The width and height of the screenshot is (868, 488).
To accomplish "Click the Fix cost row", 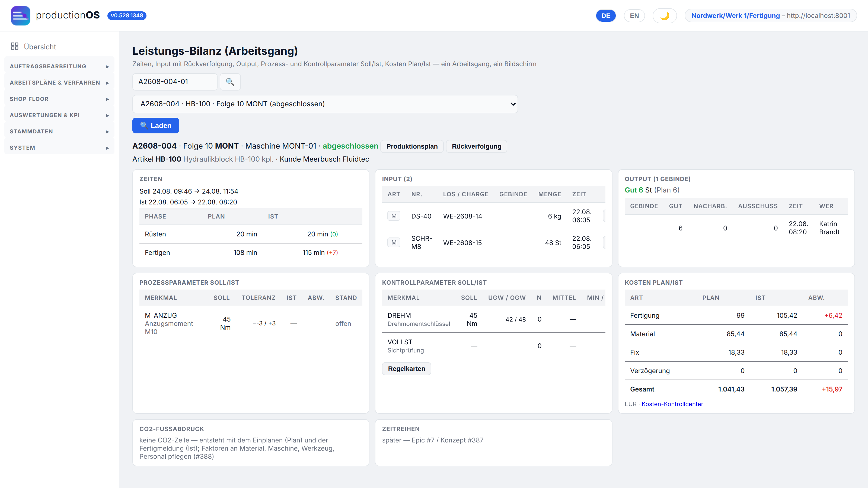I will coord(736,352).
